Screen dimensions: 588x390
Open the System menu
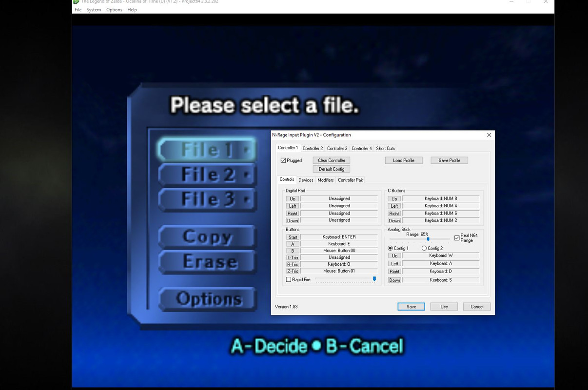coord(94,10)
